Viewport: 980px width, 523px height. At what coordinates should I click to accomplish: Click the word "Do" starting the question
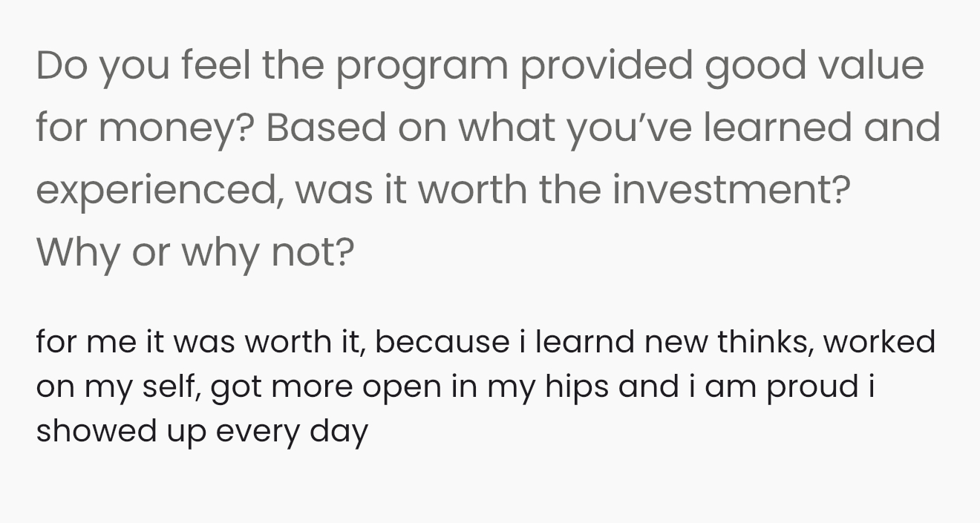coord(59,66)
